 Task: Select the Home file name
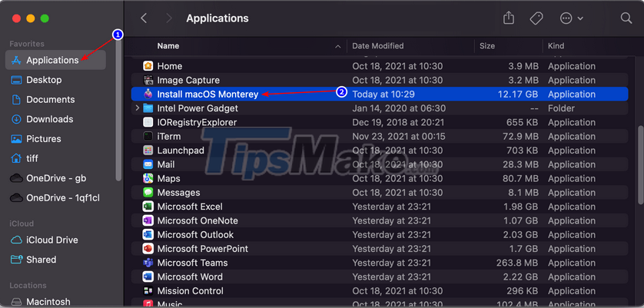click(170, 66)
